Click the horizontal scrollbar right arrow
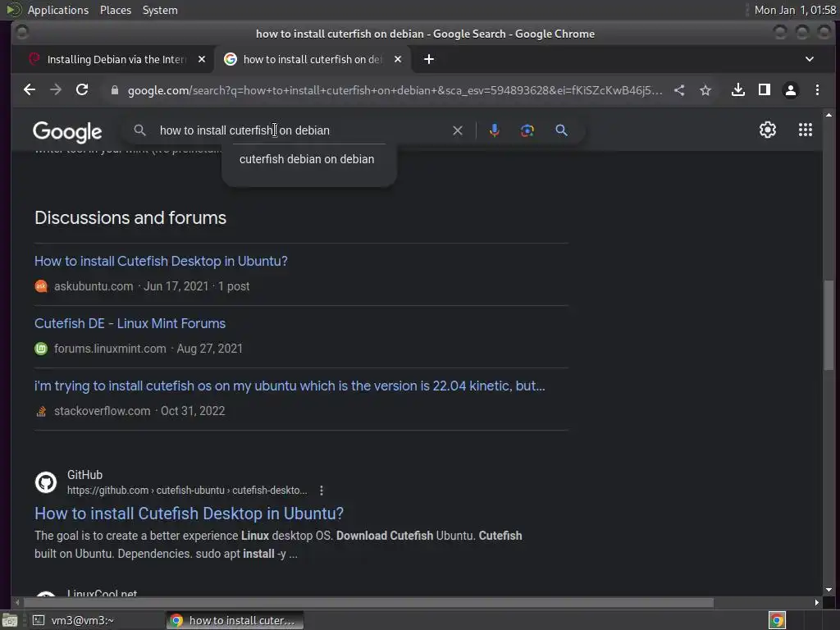This screenshot has width=840, height=630. point(816,603)
